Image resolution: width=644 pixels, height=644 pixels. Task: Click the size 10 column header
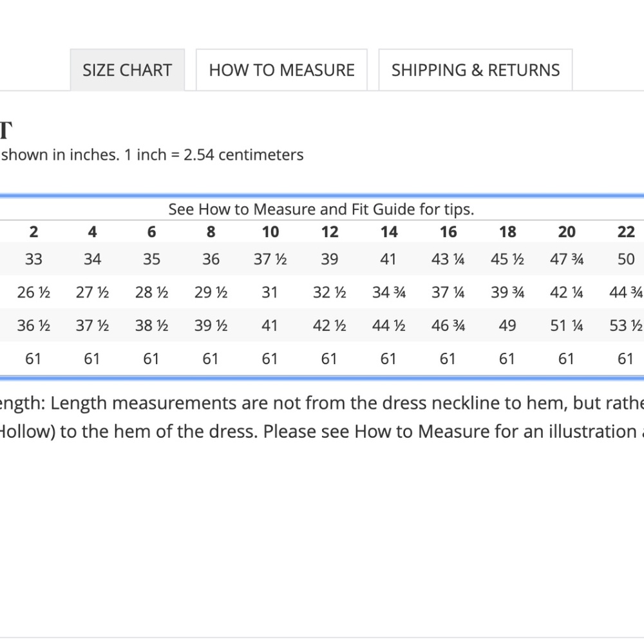pyautogui.click(x=270, y=232)
